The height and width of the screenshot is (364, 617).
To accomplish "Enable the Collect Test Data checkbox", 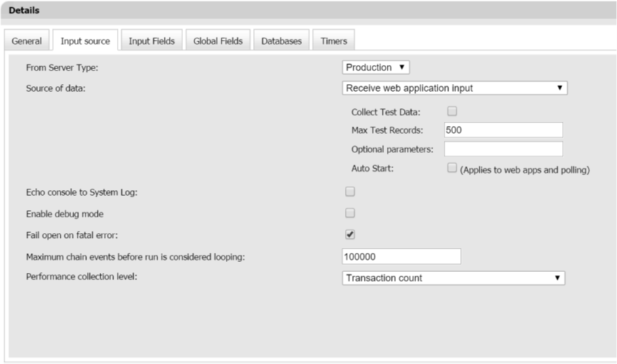I will (x=452, y=111).
